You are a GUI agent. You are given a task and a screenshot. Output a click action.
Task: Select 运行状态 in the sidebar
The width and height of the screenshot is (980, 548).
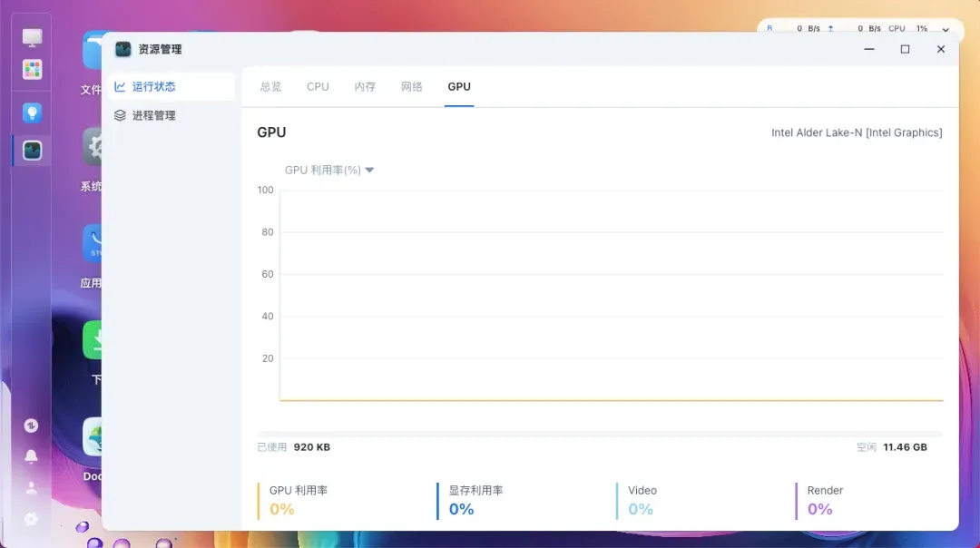[153, 87]
